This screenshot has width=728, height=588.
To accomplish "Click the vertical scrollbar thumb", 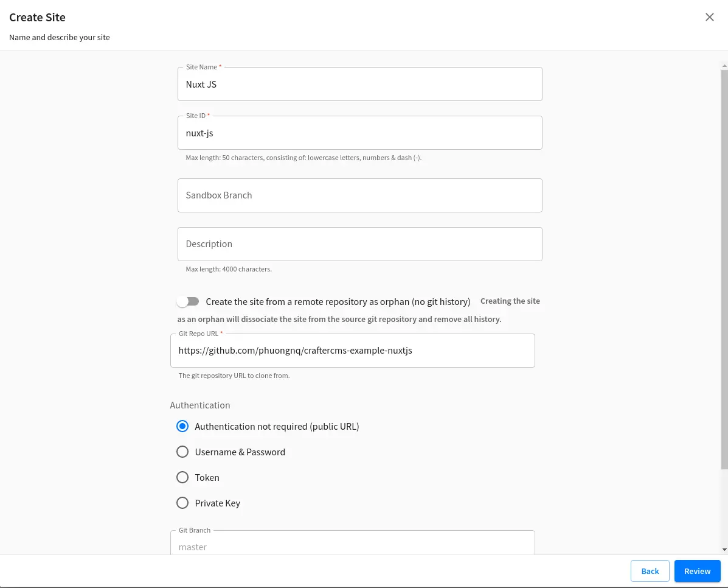I will point(724,268).
